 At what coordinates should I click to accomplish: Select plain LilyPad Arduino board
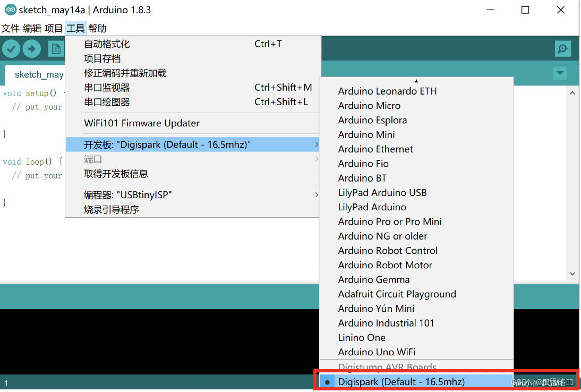tap(416, 207)
